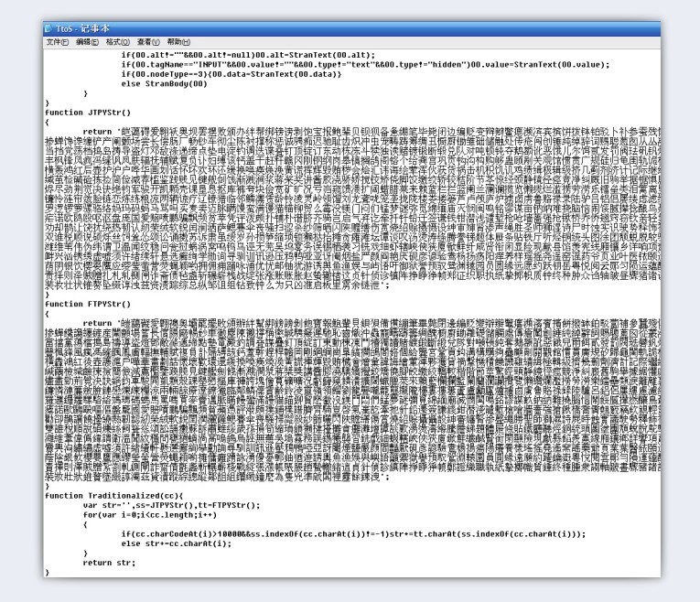
Task: Open the 查看(V) menu
Action: [x=149, y=42]
